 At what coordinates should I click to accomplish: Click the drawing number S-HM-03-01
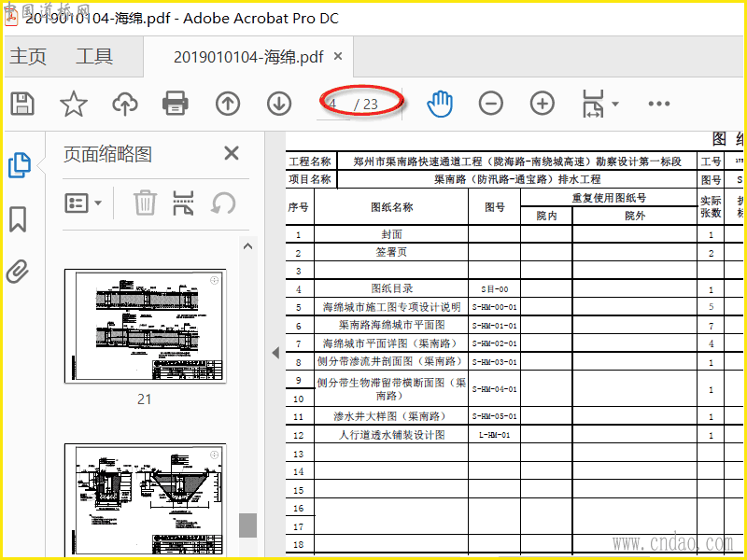click(495, 362)
